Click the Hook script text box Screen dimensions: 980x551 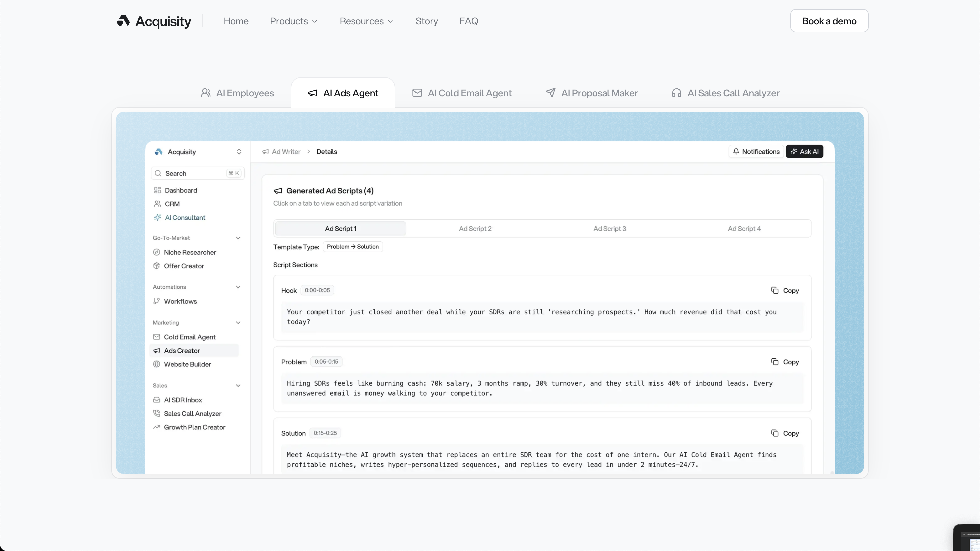click(x=542, y=317)
